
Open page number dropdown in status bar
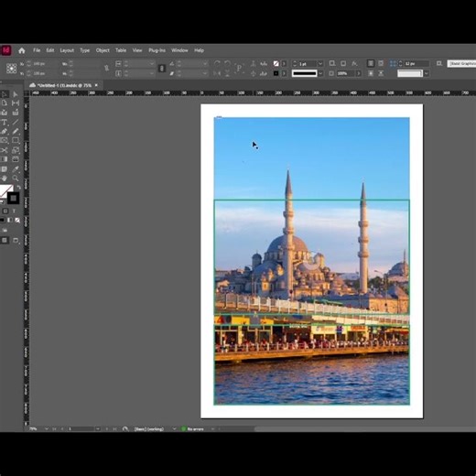pyautogui.click(x=98, y=429)
